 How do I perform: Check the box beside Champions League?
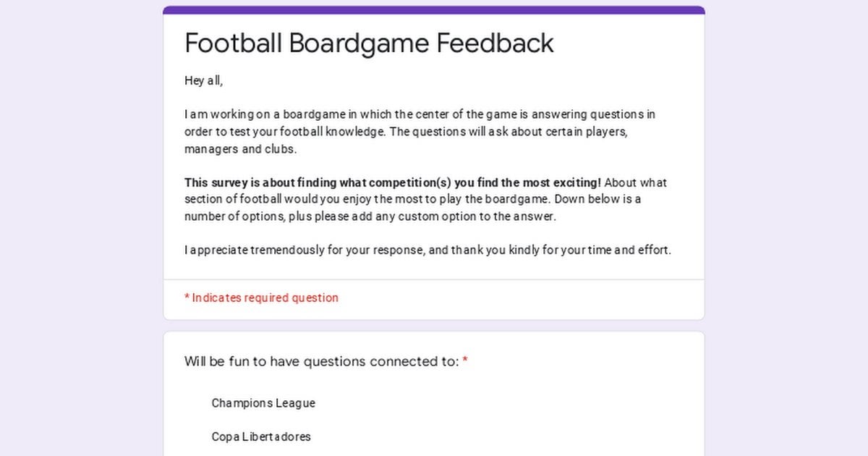tap(192, 403)
